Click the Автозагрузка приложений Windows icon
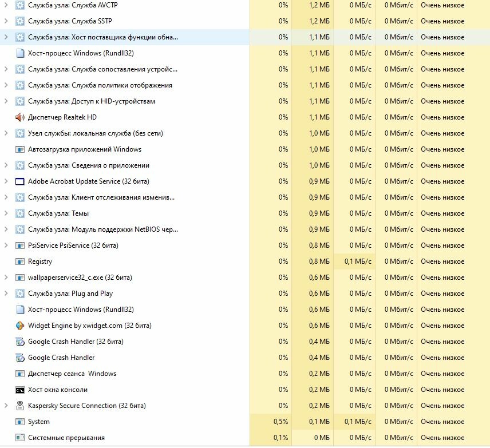Image resolution: width=490 pixels, height=448 pixels. (x=19, y=149)
